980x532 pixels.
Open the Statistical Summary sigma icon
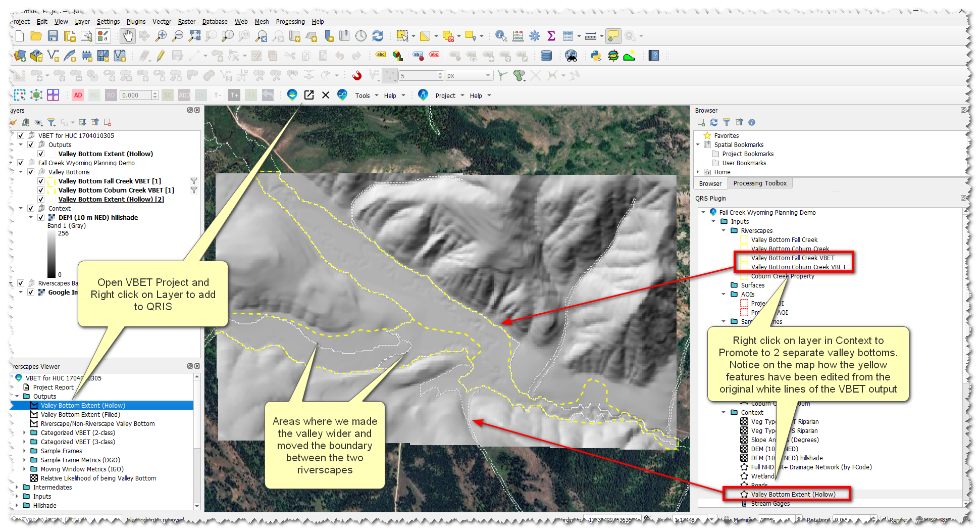pos(551,36)
